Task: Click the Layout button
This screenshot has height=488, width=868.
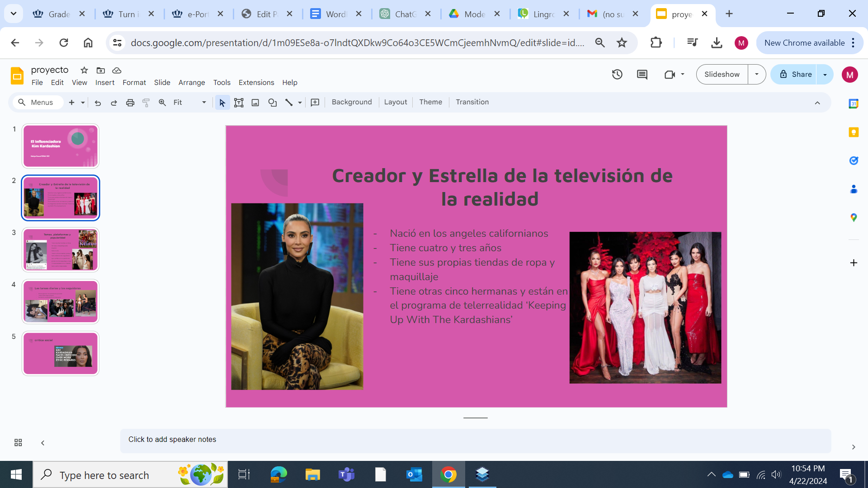Action: (396, 102)
